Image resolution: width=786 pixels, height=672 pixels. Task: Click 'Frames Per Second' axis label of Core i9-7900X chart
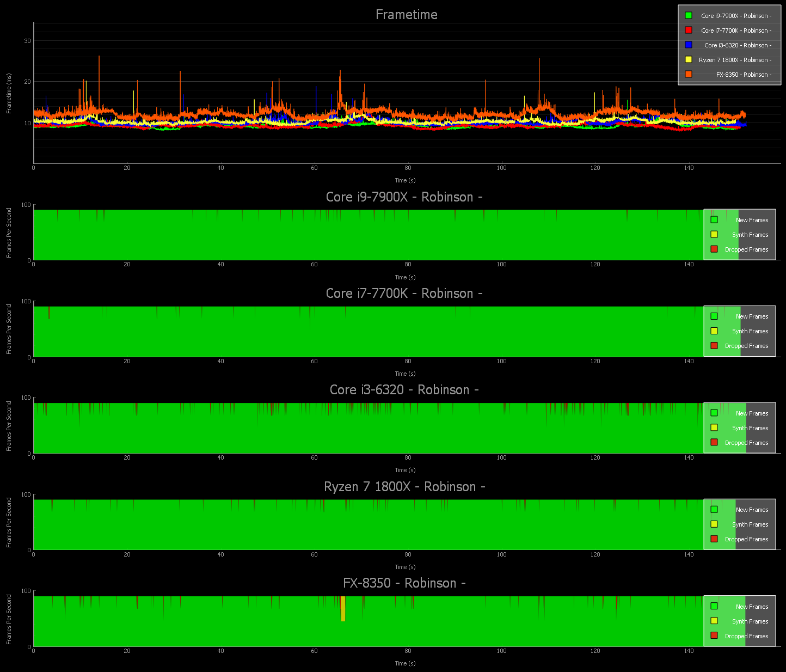click(x=9, y=233)
